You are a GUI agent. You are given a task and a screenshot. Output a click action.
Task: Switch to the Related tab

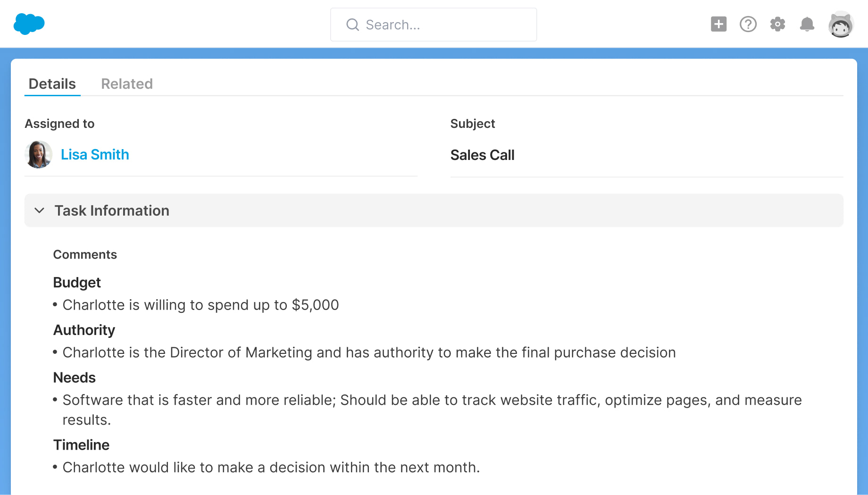[x=126, y=84]
